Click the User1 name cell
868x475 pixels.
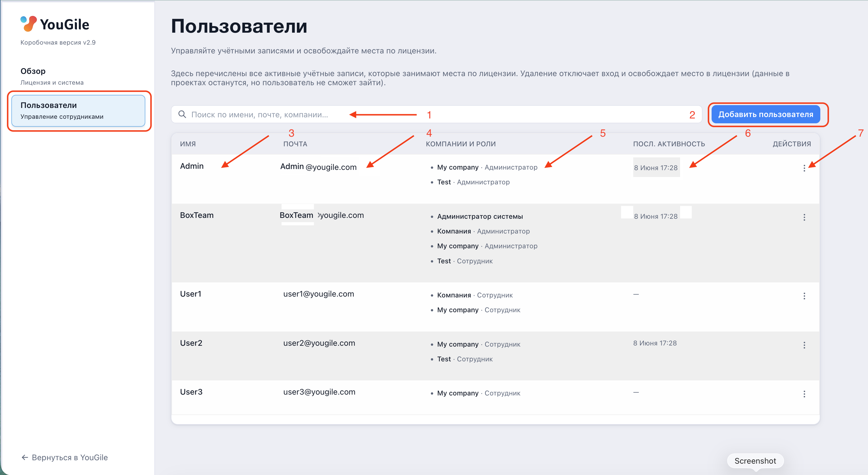pyautogui.click(x=190, y=294)
